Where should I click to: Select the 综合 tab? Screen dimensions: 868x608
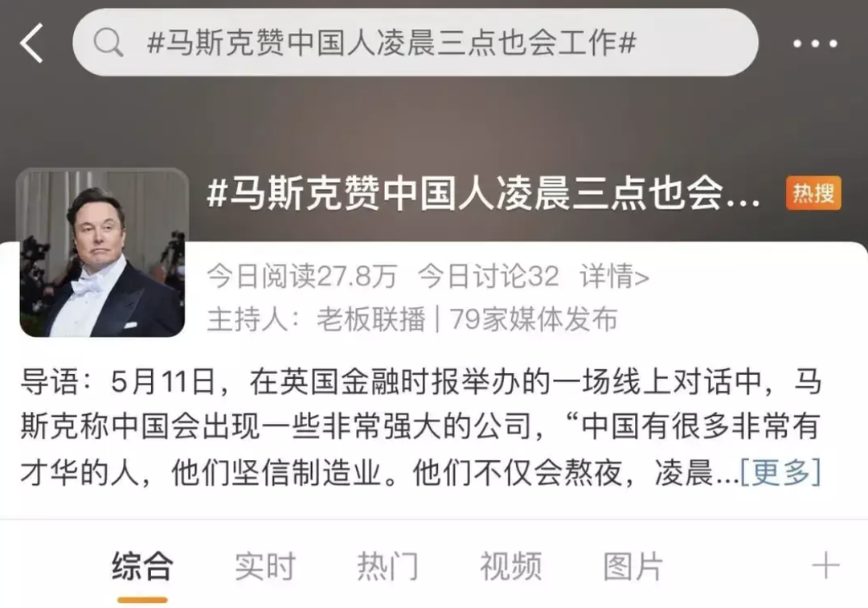click(x=142, y=566)
